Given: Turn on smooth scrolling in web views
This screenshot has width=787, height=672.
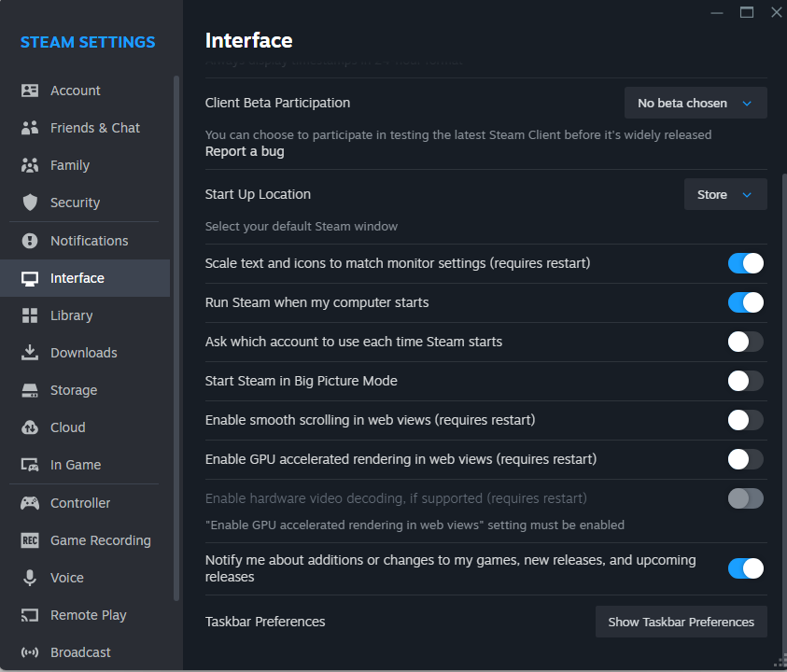Looking at the screenshot, I should click(x=745, y=420).
